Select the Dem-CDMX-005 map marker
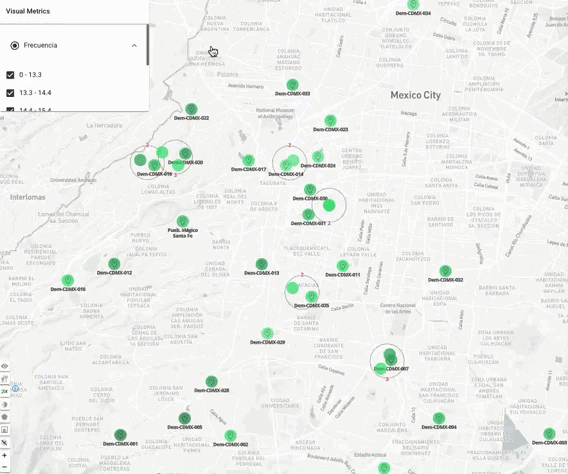Viewport: 568px width, 474px height. pyautogui.click(x=185, y=418)
